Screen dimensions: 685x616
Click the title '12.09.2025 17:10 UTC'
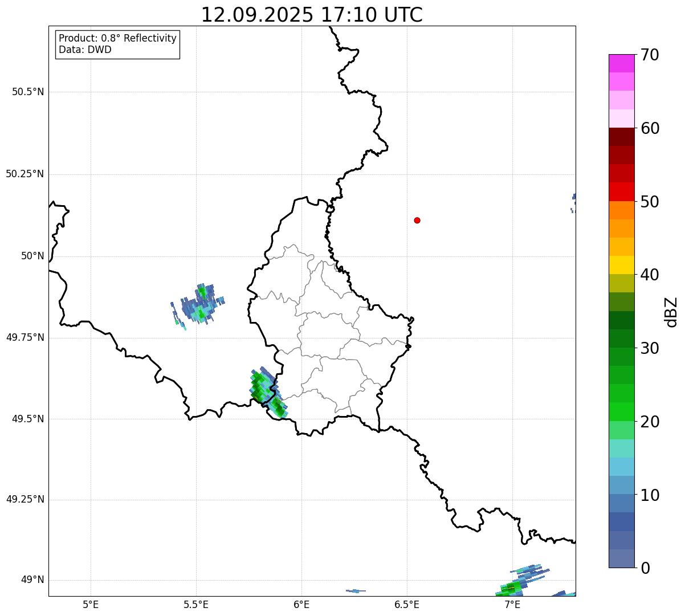(x=312, y=15)
